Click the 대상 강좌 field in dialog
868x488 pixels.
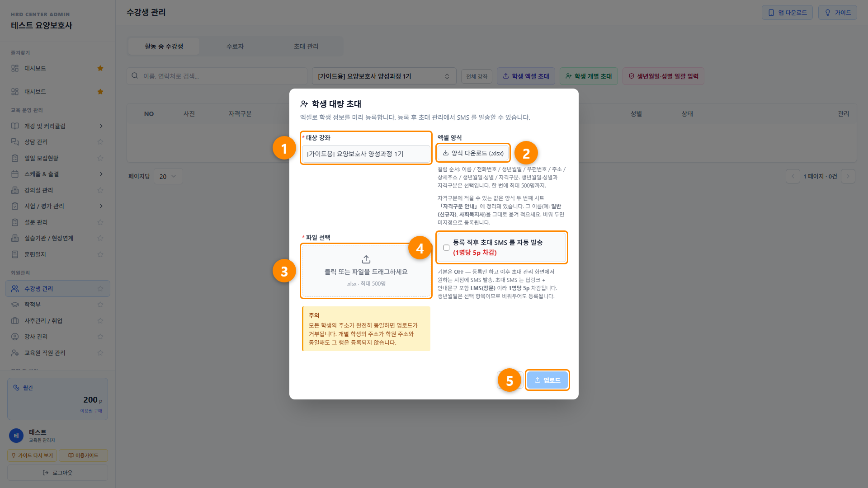[366, 154]
